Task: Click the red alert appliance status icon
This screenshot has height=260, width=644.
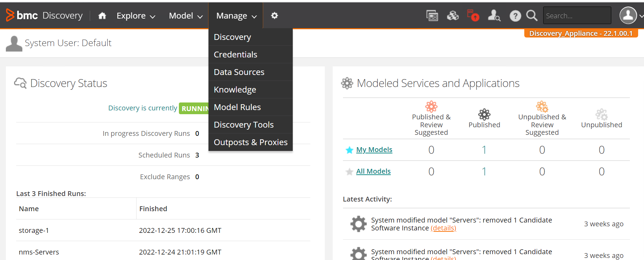Action: 473,15
